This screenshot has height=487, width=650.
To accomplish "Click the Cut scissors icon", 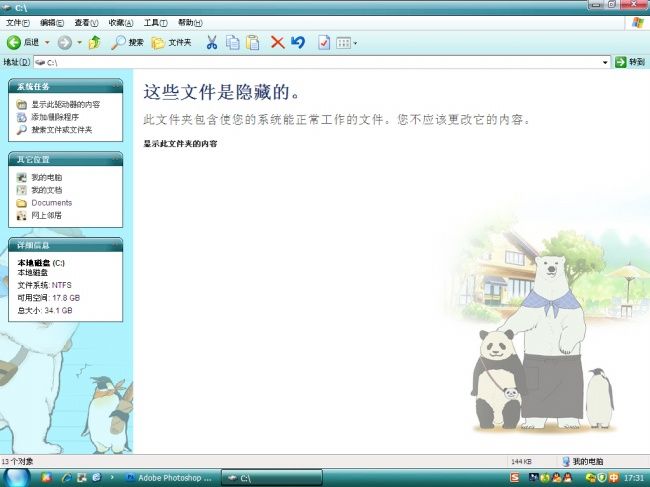I will (211, 42).
